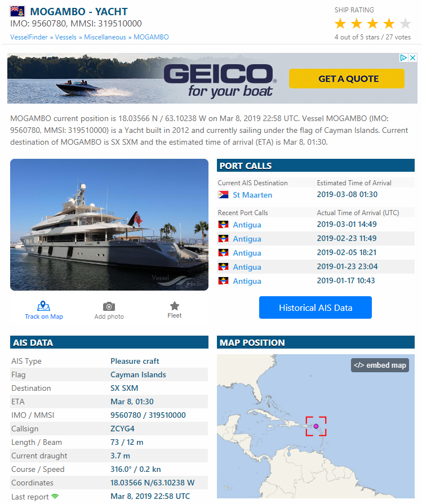Open Antigua port call from 2019-01-17
Viewport: 422px width, 504px height.
pyautogui.click(x=247, y=281)
